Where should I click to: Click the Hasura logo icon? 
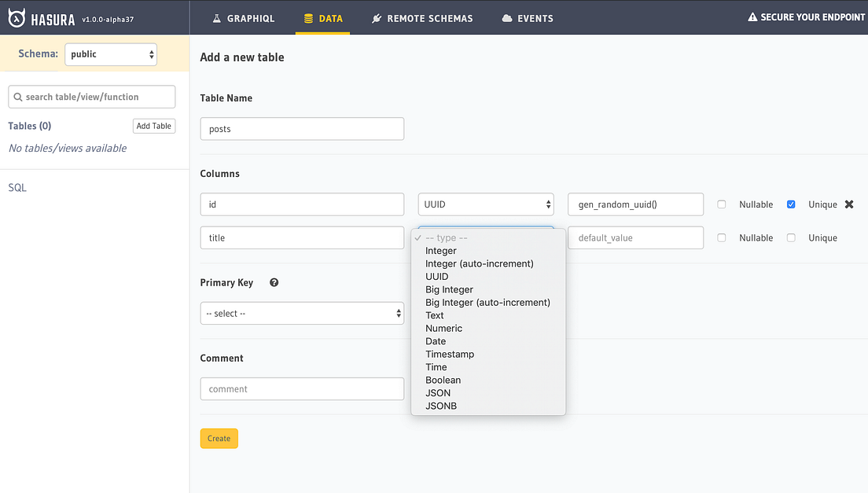coord(17,17)
